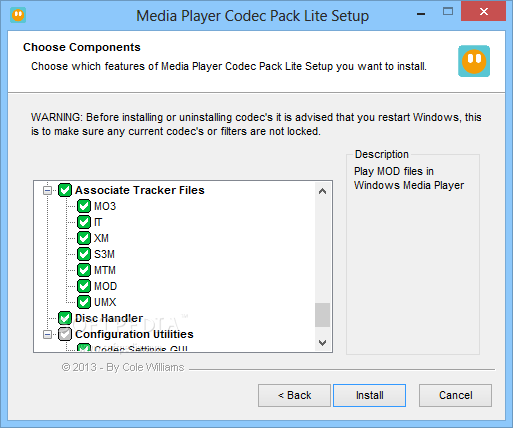Toggle the Configuration Utilities checkbox
The width and height of the screenshot is (513, 428).
pos(65,334)
